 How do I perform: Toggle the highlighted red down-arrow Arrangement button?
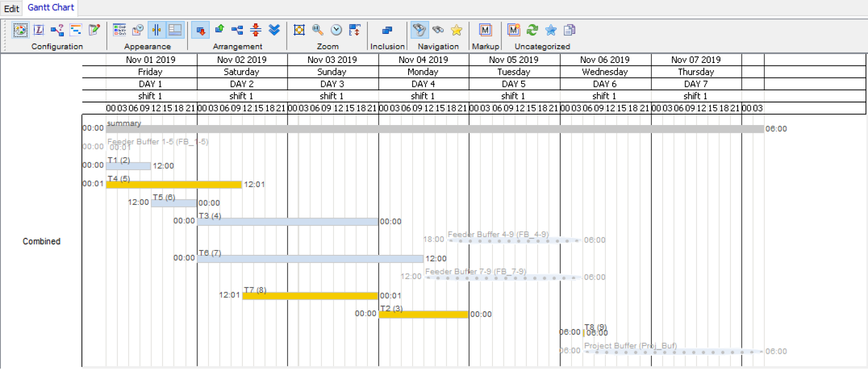200,30
